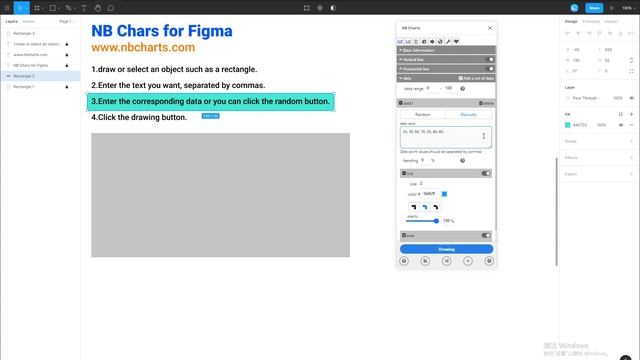The image size is (640, 360).
Task: Click Add a set of data
Action: (x=476, y=78)
